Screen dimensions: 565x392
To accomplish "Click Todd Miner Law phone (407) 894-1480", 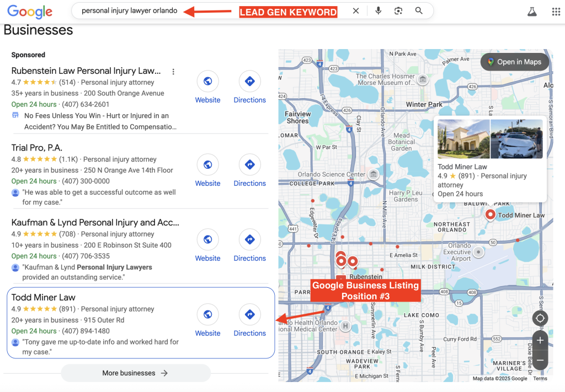I will pyautogui.click(x=86, y=331).
